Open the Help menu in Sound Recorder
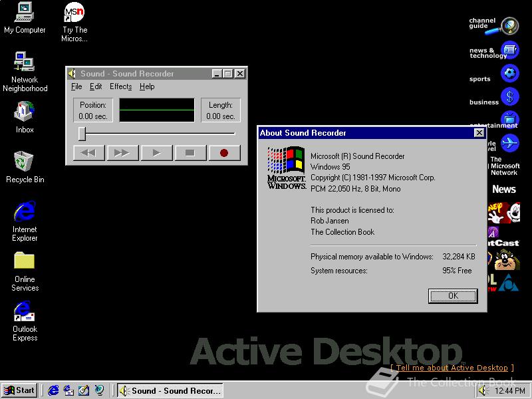 pyautogui.click(x=147, y=86)
